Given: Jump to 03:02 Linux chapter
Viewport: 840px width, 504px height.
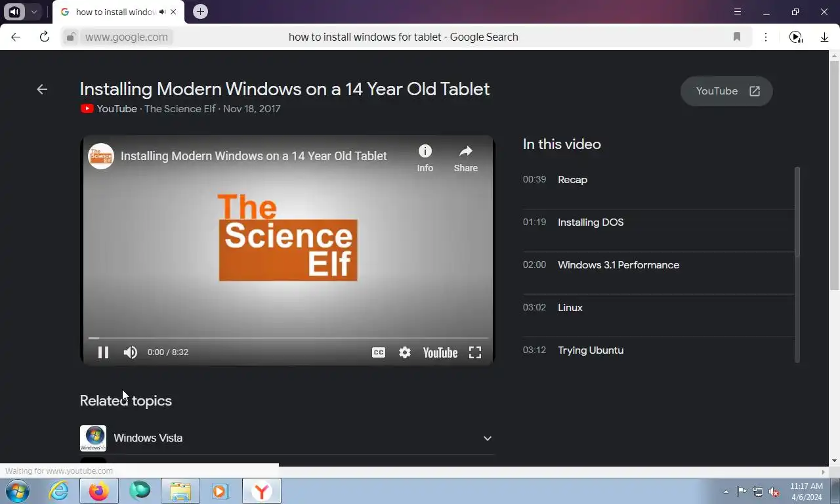Looking at the screenshot, I should point(658,308).
